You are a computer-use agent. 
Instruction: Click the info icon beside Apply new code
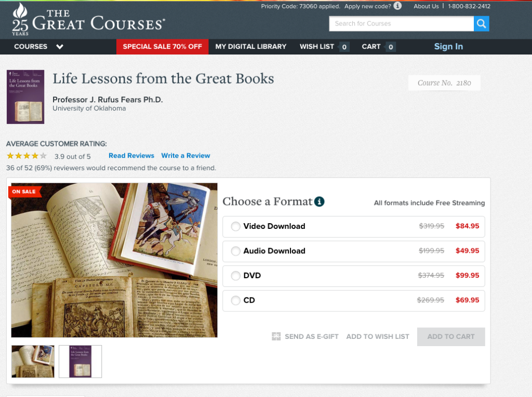coord(397,6)
